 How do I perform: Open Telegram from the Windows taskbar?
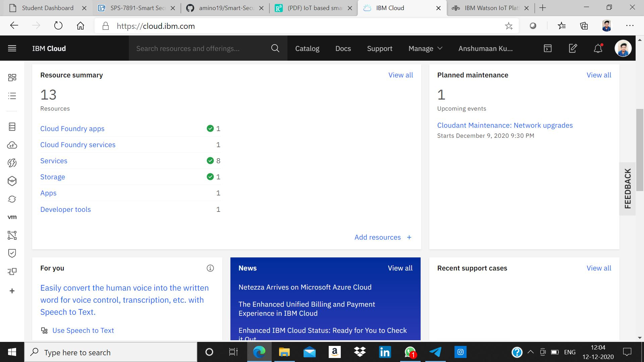coord(435,352)
